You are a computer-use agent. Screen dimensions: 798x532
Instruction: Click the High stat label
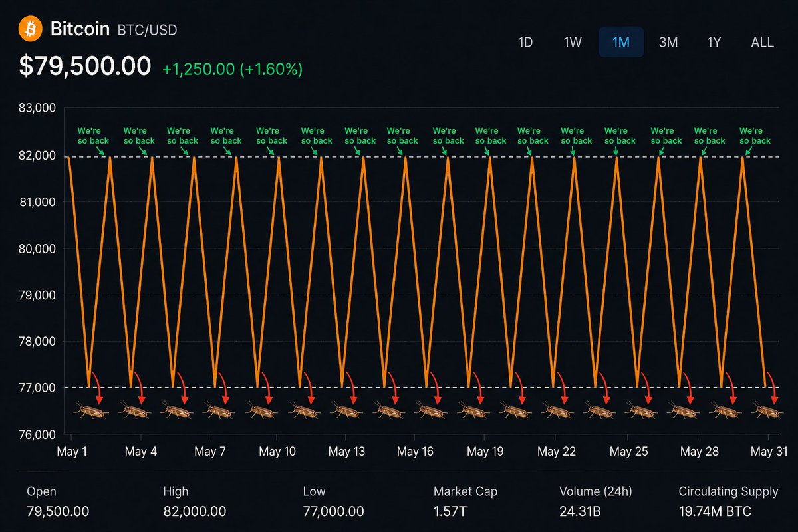click(x=176, y=492)
